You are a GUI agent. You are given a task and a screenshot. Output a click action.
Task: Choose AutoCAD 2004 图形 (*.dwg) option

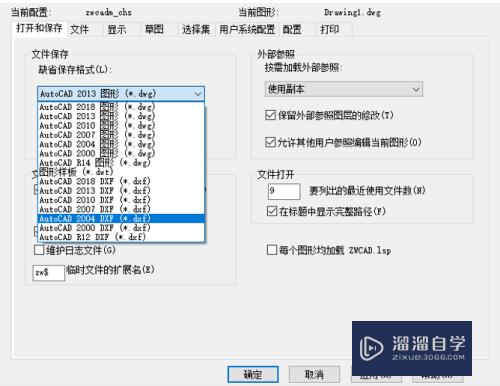point(121,144)
